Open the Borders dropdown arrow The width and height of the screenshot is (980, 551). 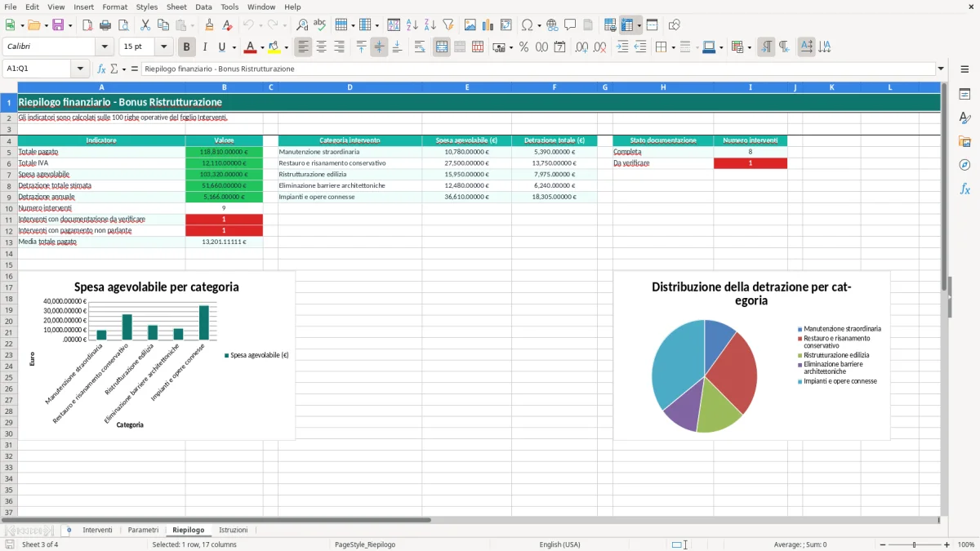tap(673, 47)
